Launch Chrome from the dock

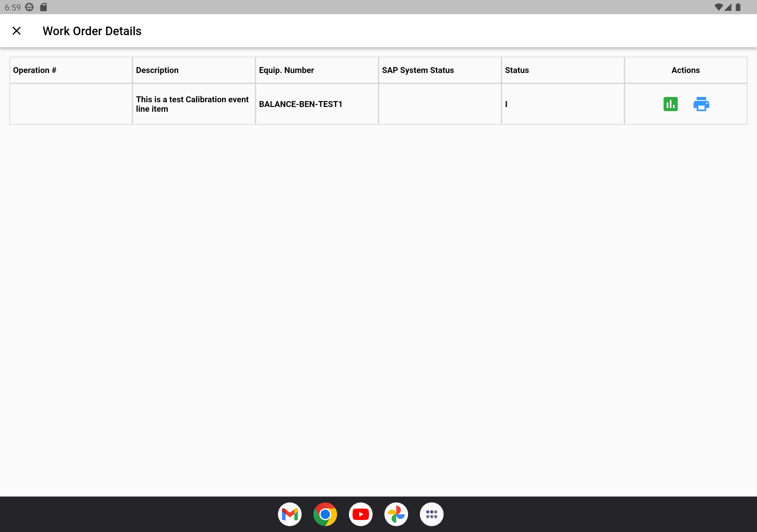325,514
